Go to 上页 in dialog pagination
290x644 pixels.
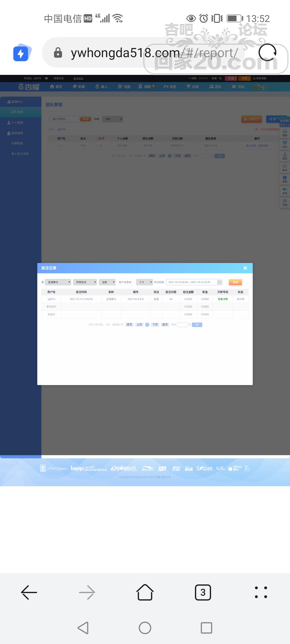139,325
